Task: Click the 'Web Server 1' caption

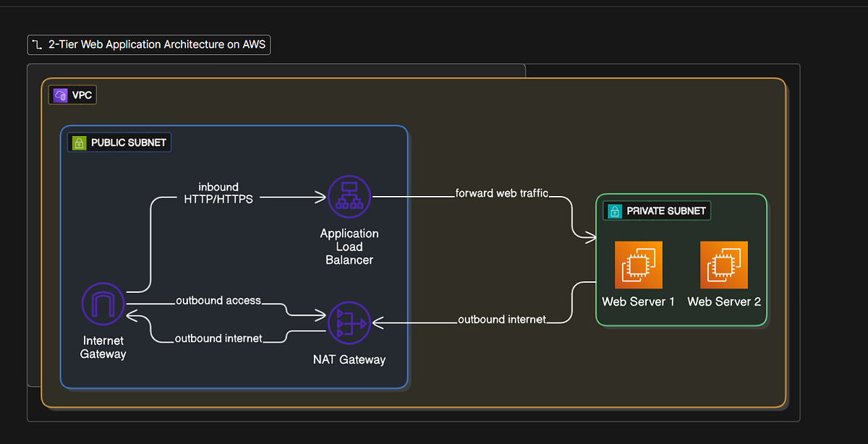Action: tap(638, 302)
